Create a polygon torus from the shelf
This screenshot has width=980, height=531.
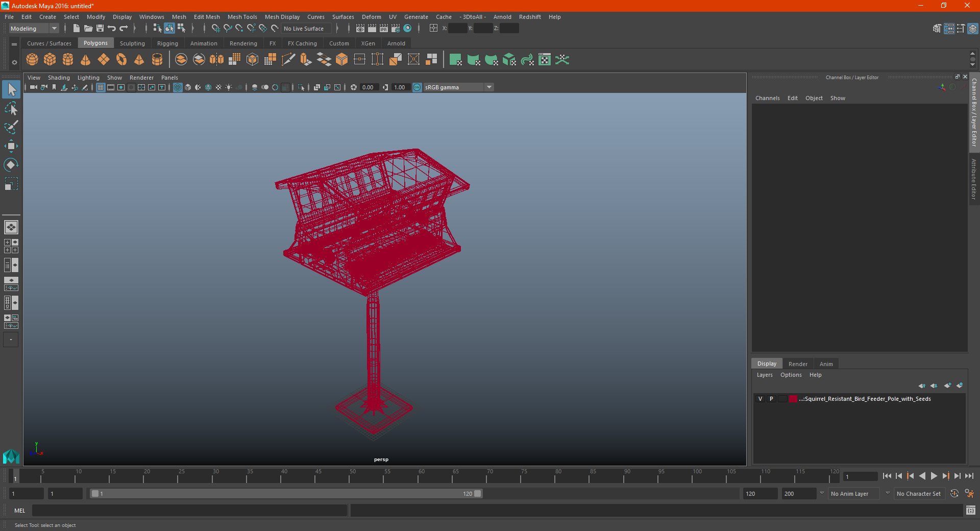click(121, 60)
